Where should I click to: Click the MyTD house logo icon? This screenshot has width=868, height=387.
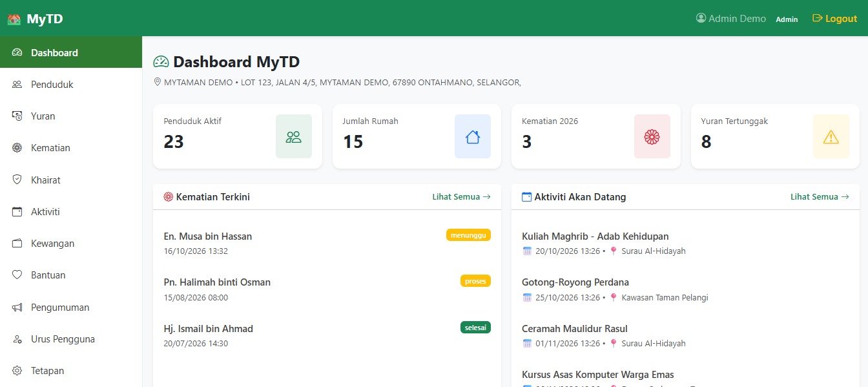point(14,19)
